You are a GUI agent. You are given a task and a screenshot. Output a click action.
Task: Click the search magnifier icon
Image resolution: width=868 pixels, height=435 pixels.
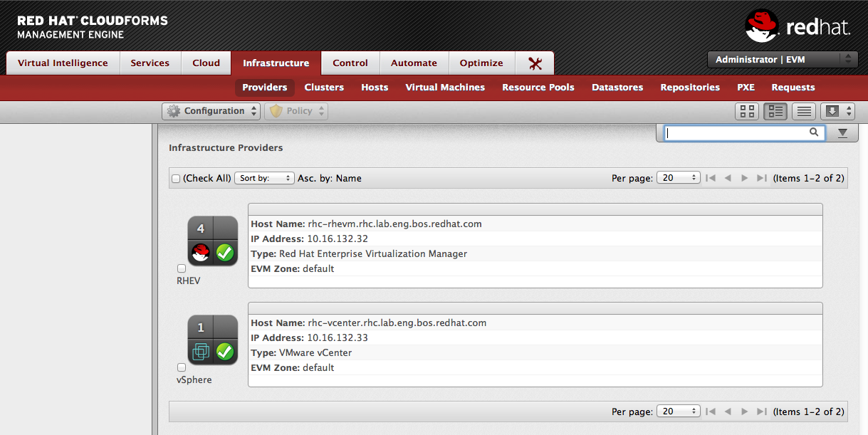[x=814, y=132]
